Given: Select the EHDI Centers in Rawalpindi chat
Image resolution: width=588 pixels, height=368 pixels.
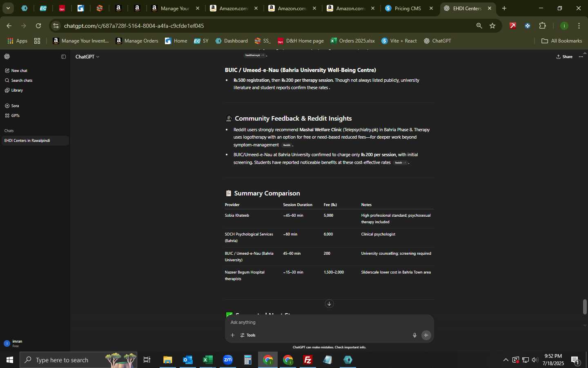Looking at the screenshot, I should point(35,141).
